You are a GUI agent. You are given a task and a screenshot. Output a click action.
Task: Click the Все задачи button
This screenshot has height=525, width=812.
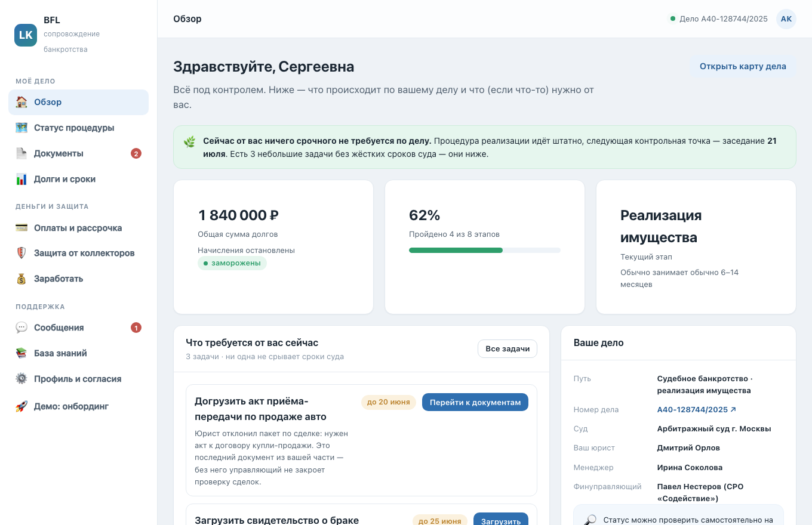point(507,348)
